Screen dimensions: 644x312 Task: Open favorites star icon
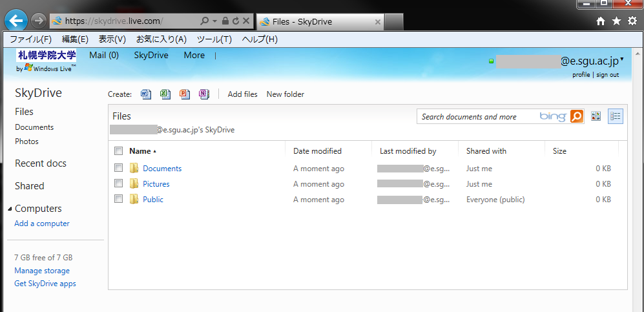pyautogui.click(x=616, y=21)
